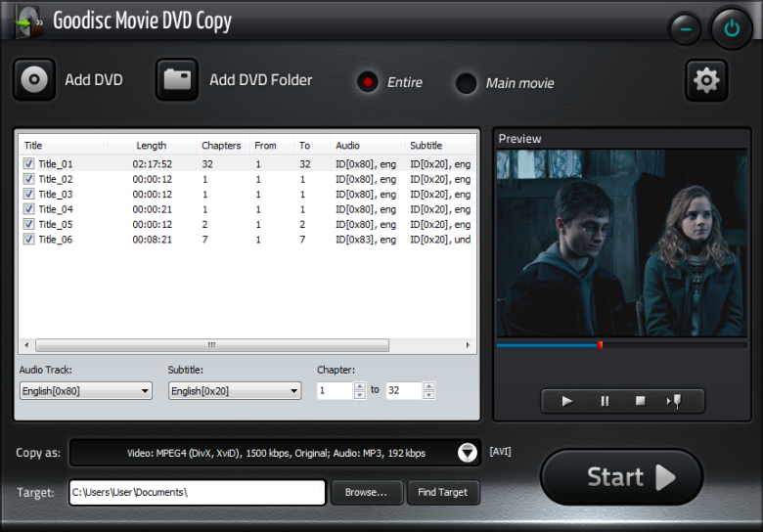Click the Chapters column header
This screenshot has height=532, width=763.
pyautogui.click(x=221, y=146)
